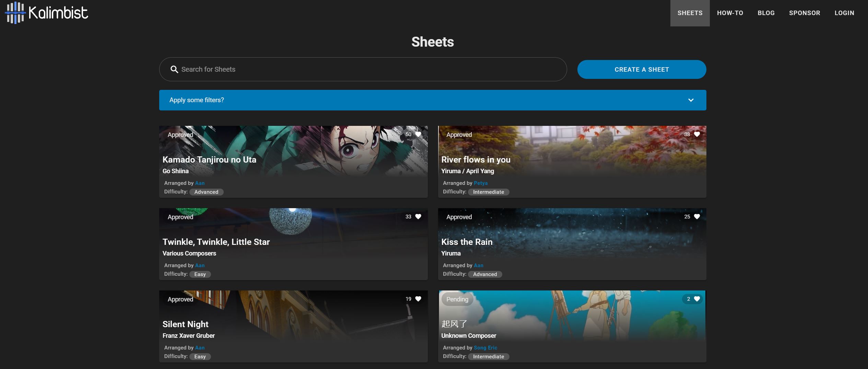Open the Silent Night sheet title
868x369 pixels.
coord(186,324)
